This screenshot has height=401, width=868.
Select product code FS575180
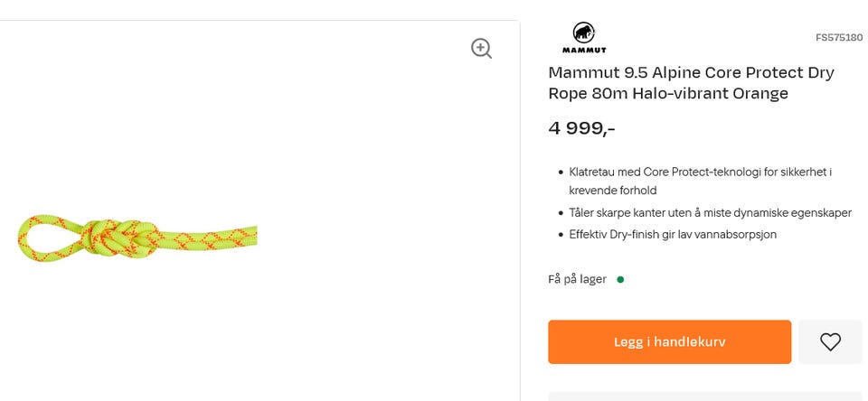pyautogui.click(x=839, y=38)
